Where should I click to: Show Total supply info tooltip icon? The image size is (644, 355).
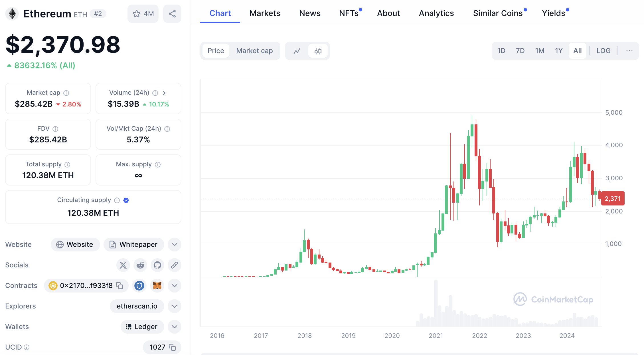67,165
